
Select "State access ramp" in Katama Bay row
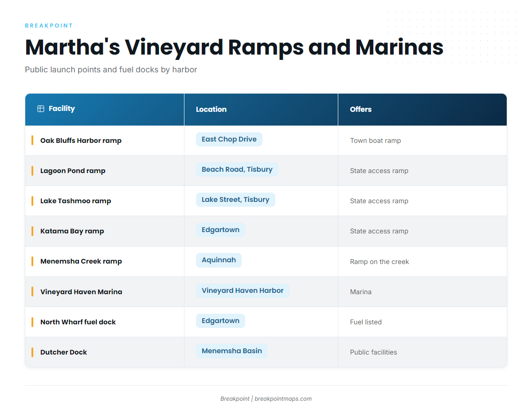[379, 231]
